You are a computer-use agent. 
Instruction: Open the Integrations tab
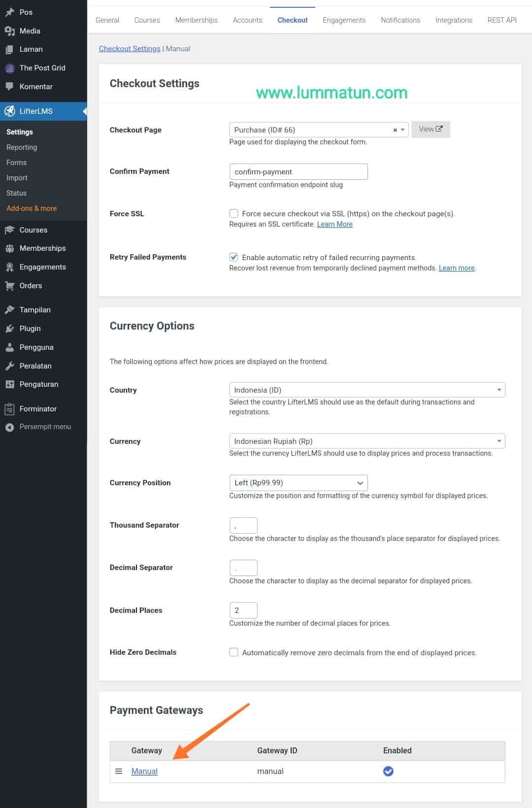click(454, 20)
